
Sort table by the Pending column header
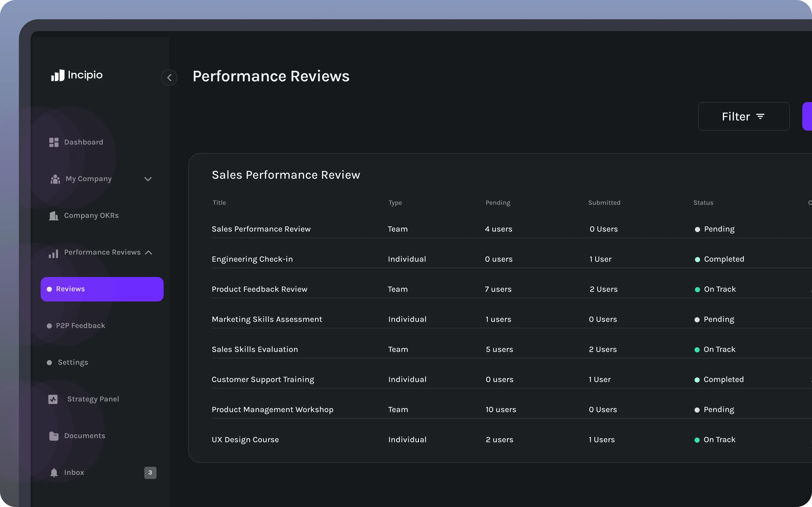coord(498,203)
